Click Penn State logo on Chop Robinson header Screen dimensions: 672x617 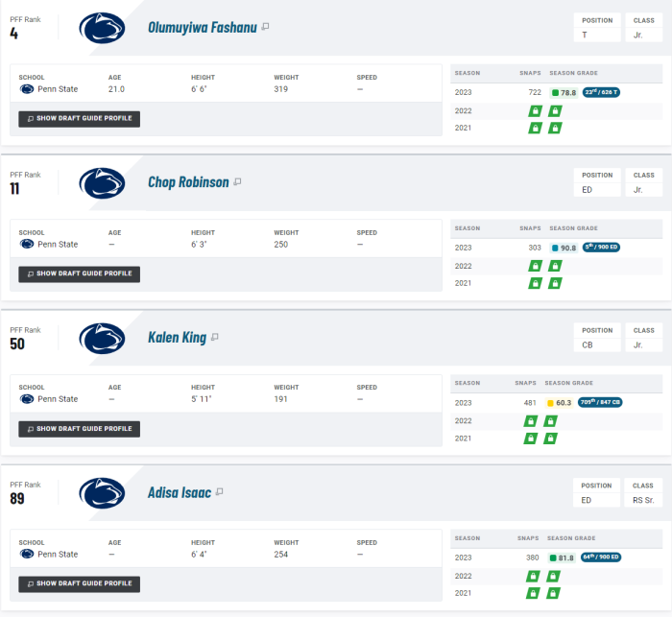pos(102,183)
